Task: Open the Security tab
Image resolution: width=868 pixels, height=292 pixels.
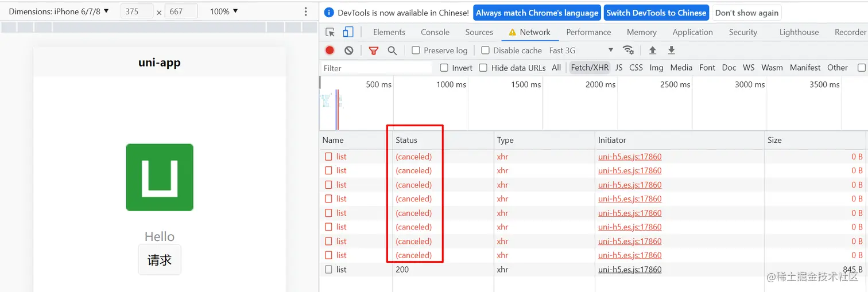Action: pos(743,32)
